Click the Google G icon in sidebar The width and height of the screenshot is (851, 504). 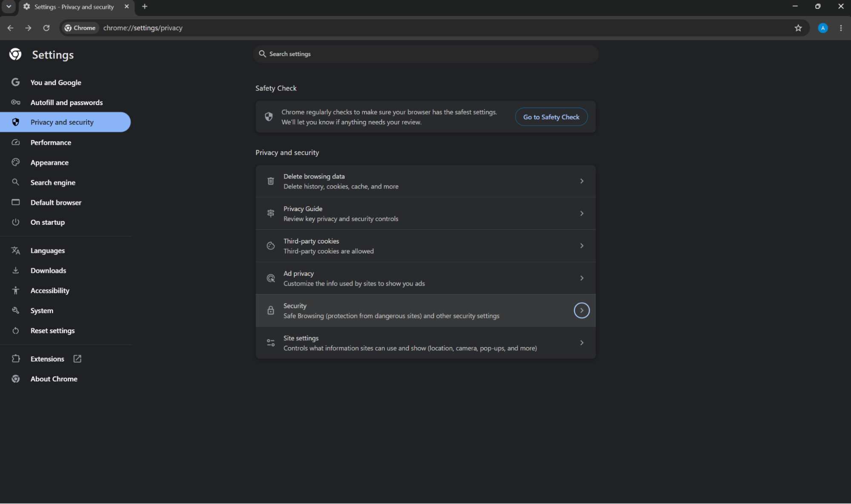[16, 82]
